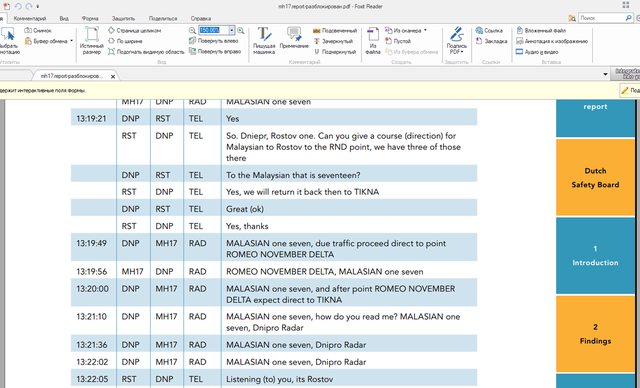Create PDF Из сканера from scanner
The width and height of the screenshot is (640, 388).
click(403, 31)
